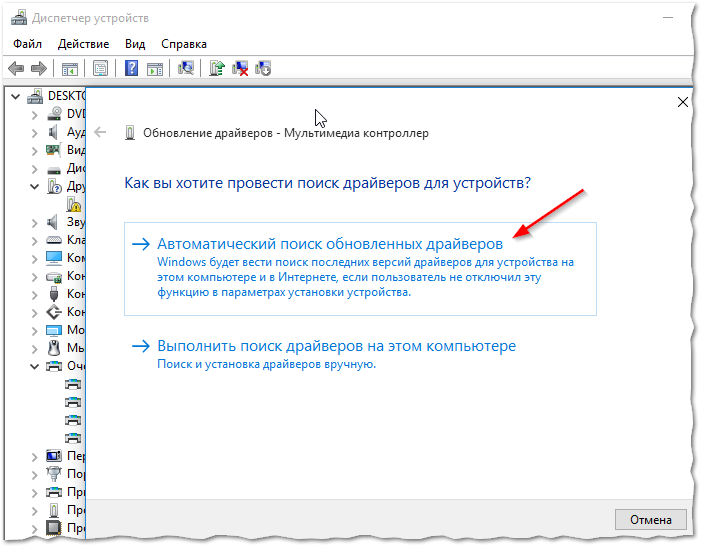
Task: Open the Справка menu
Action: click(183, 44)
